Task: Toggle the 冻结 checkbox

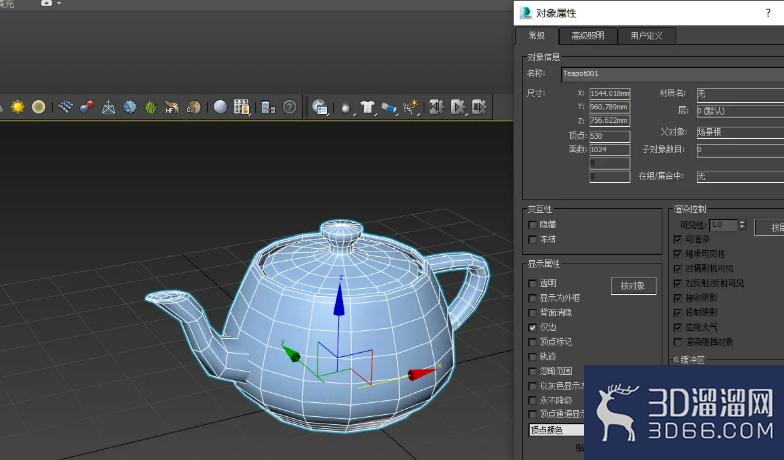Action: (x=532, y=240)
